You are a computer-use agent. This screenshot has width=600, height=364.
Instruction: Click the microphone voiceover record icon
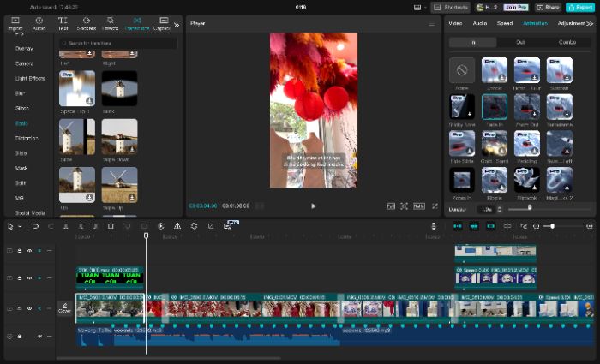pyautogui.click(x=434, y=226)
